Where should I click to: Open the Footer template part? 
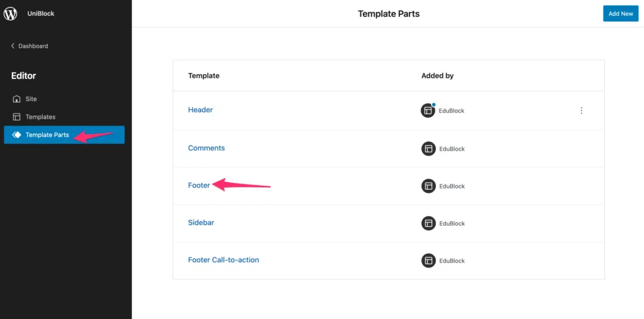(199, 185)
